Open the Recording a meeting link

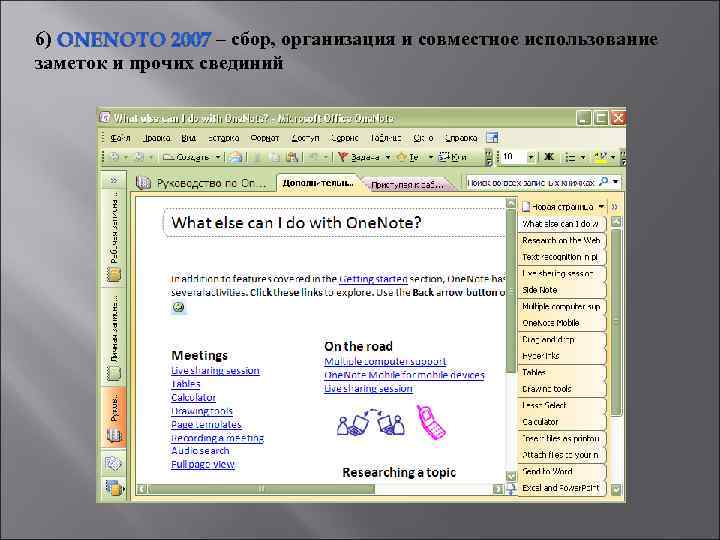(x=217, y=438)
